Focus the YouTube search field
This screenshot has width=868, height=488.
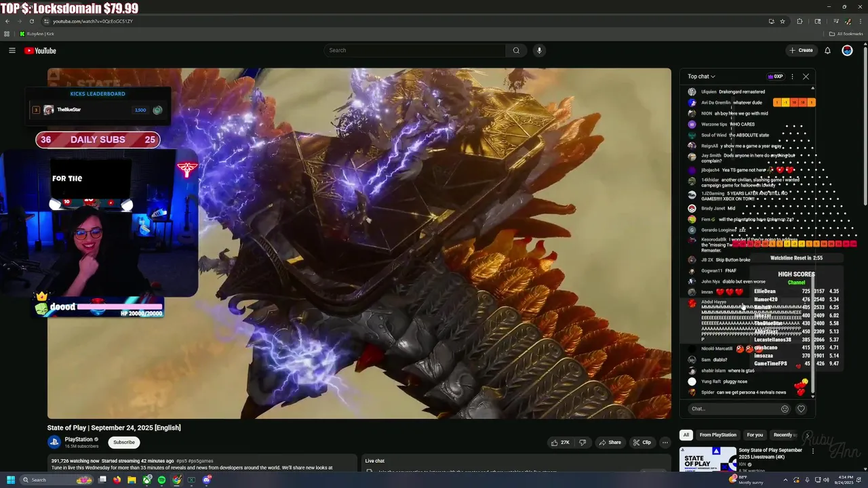coord(414,50)
